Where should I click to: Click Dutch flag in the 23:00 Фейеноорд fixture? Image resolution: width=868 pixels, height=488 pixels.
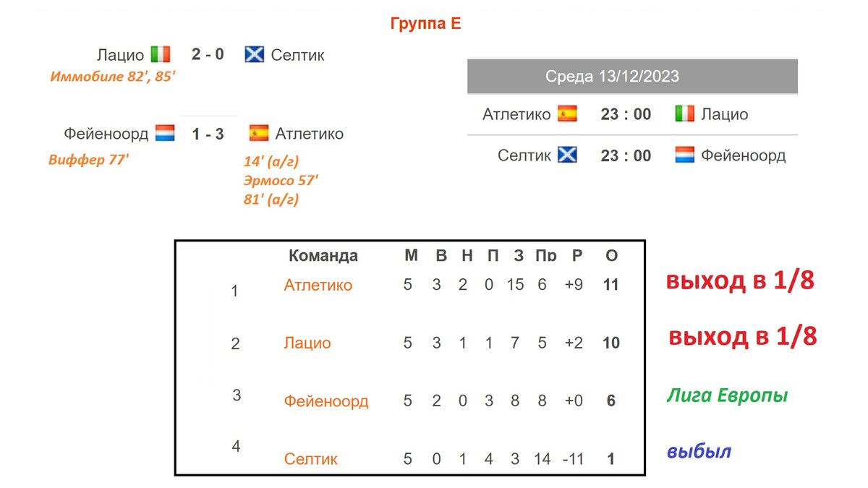[x=684, y=155]
